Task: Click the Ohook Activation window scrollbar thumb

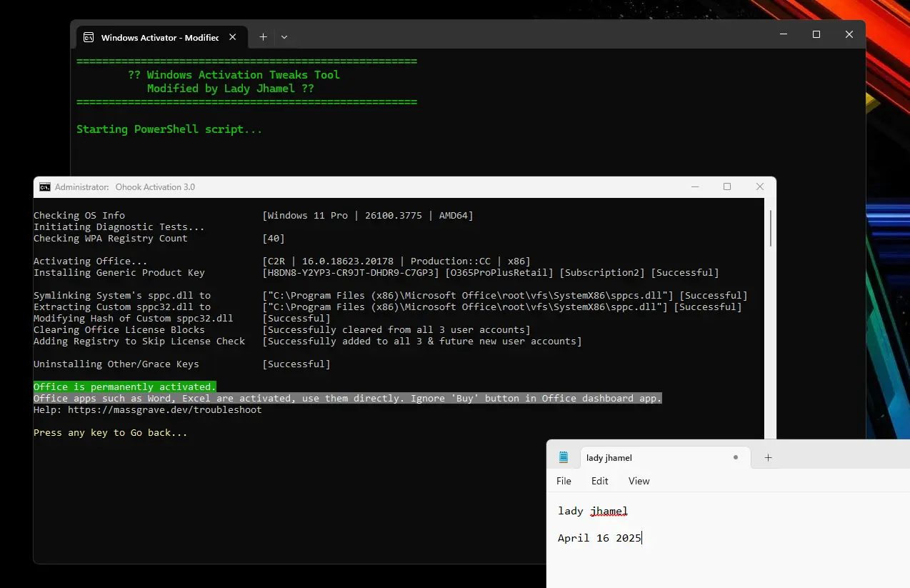Action: pos(770,227)
